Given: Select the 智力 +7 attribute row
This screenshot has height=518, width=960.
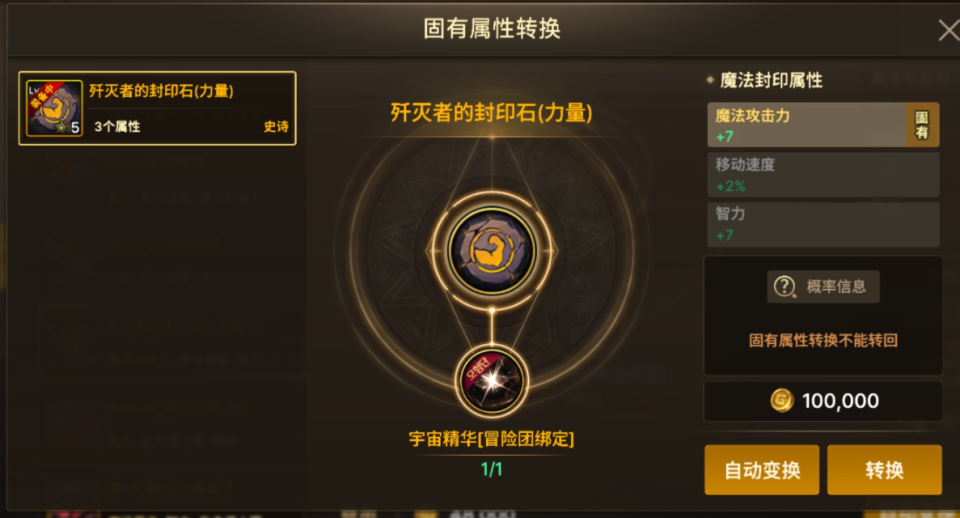Looking at the screenshot, I should pyautogui.click(x=823, y=224).
